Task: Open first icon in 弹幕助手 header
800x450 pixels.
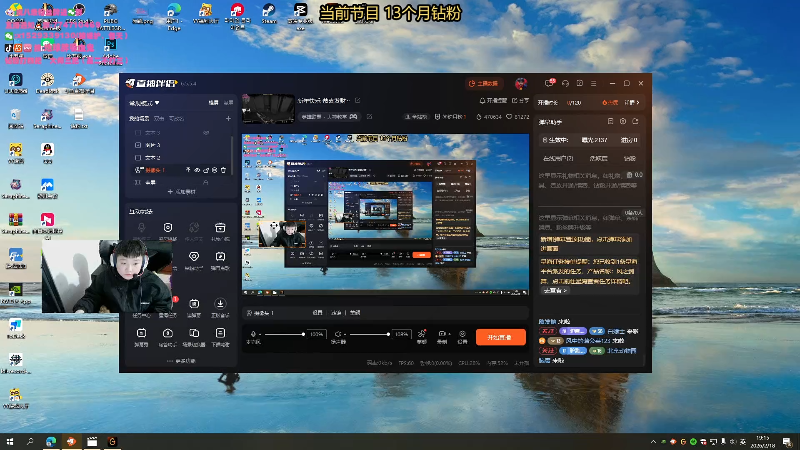Action: [x=610, y=121]
